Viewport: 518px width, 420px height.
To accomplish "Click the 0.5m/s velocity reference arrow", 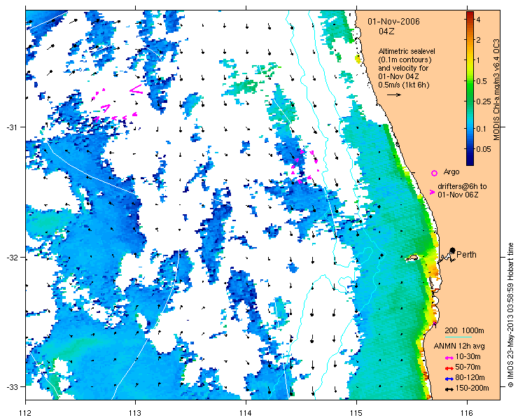I will click(394, 94).
